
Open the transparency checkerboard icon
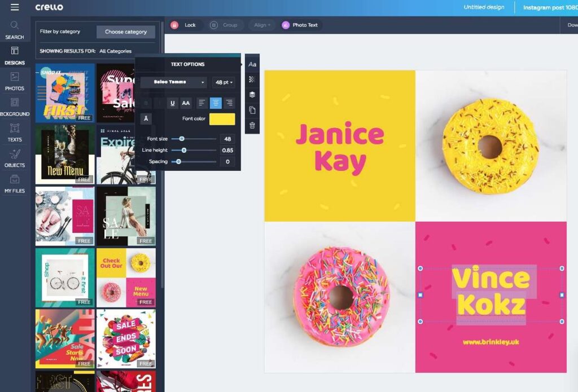[252, 79]
